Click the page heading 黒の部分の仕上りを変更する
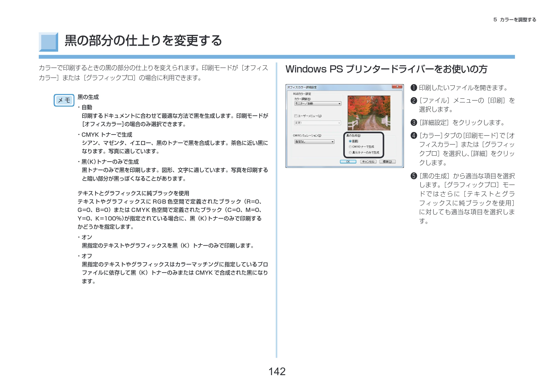Image resolution: width=554 pixels, height=392 pixels. (x=143, y=41)
